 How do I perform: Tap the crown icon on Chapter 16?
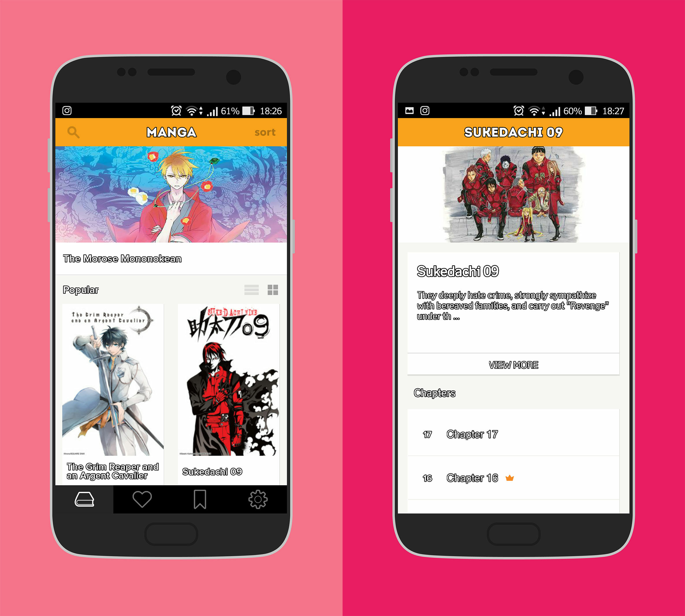coord(510,476)
